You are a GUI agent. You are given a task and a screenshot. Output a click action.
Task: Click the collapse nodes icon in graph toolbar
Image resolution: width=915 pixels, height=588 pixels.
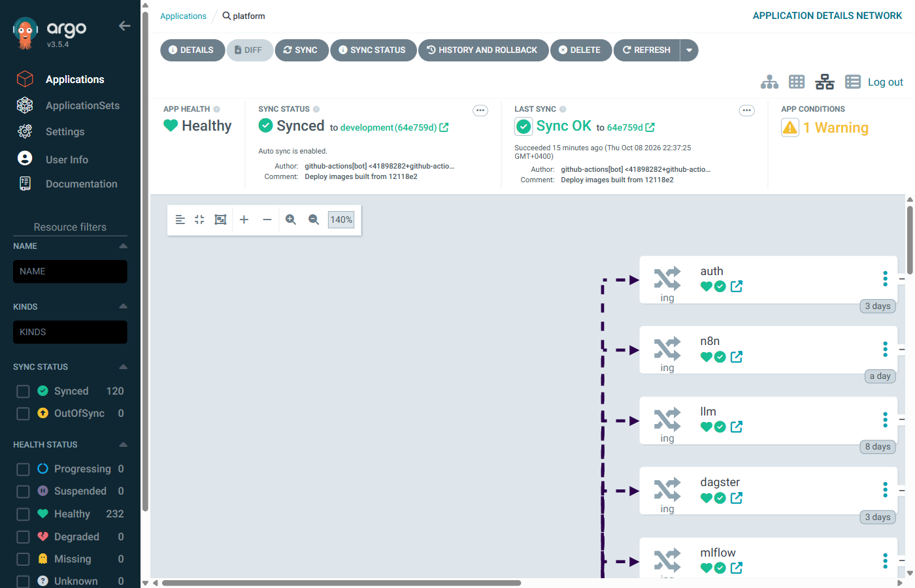pyautogui.click(x=199, y=220)
